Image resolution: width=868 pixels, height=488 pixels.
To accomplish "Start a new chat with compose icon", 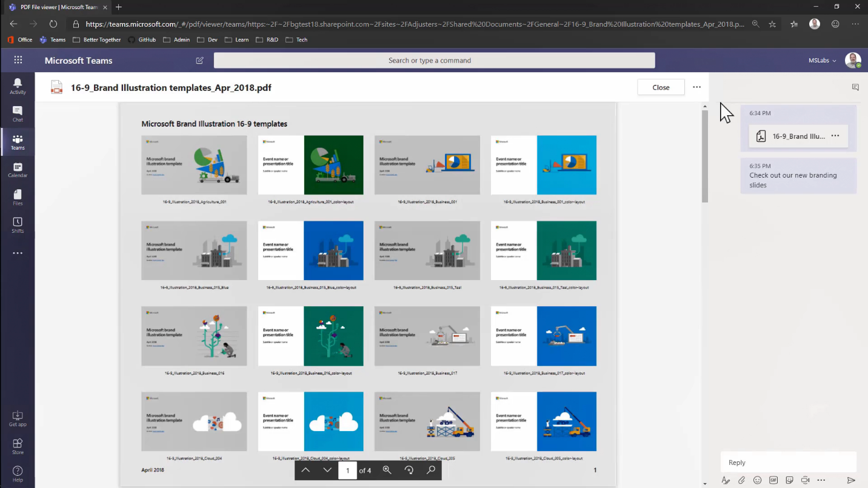I will [199, 61].
